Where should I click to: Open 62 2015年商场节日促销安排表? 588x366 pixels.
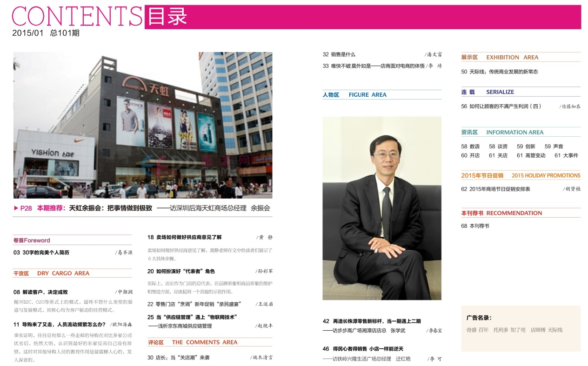495,189
